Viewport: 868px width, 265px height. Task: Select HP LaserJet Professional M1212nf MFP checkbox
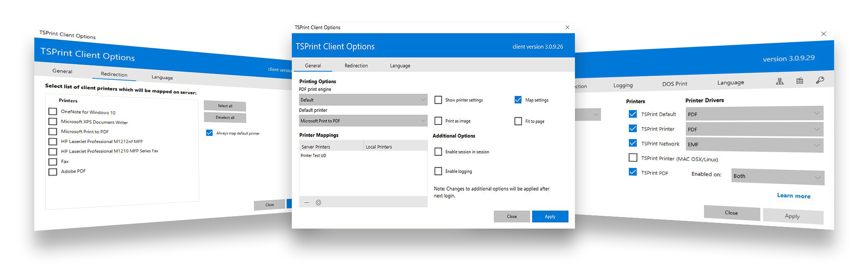[52, 141]
